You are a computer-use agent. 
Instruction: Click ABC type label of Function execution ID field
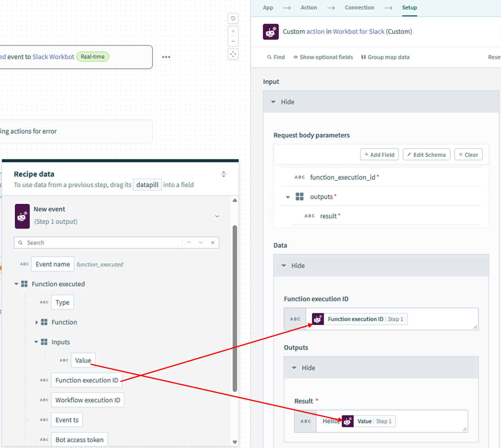(x=295, y=319)
